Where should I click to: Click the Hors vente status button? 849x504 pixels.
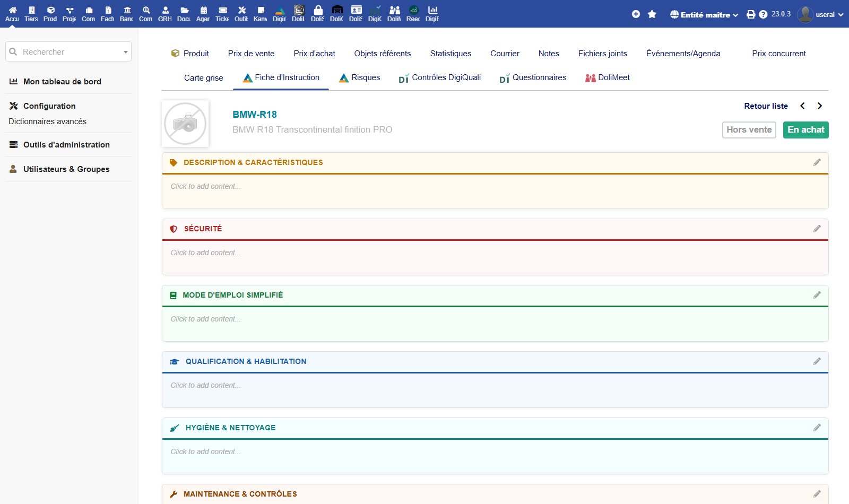pyautogui.click(x=749, y=130)
